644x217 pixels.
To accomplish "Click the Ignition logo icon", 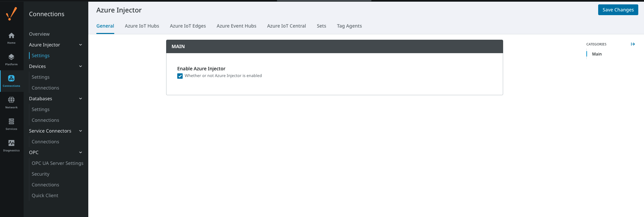I will tap(11, 14).
